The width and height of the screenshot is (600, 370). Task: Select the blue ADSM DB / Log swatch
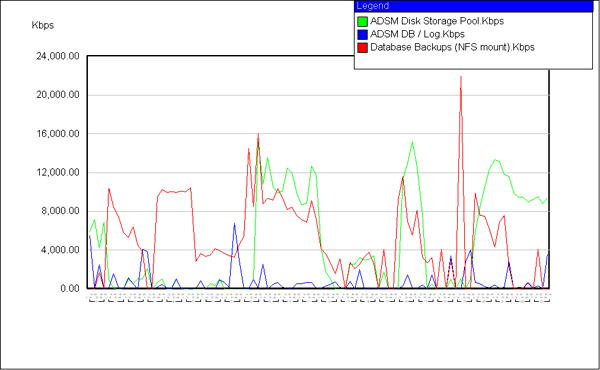point(362,34)
